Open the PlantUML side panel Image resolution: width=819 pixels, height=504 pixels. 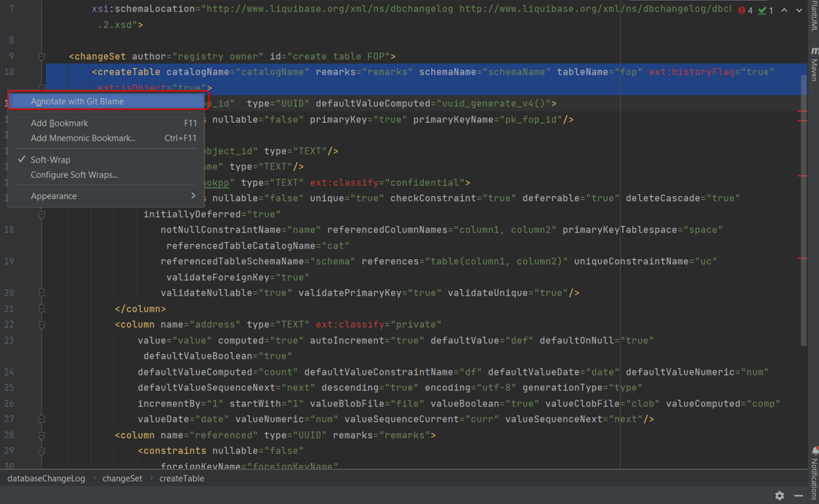tap(813, 16)
